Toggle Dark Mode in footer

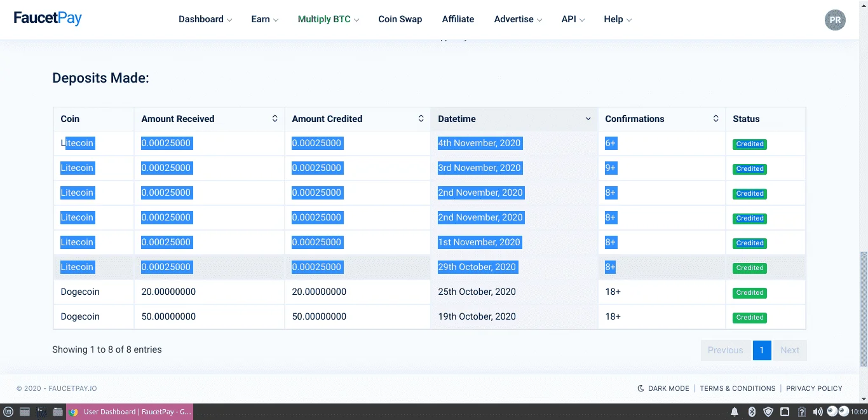tap(663, 388)
